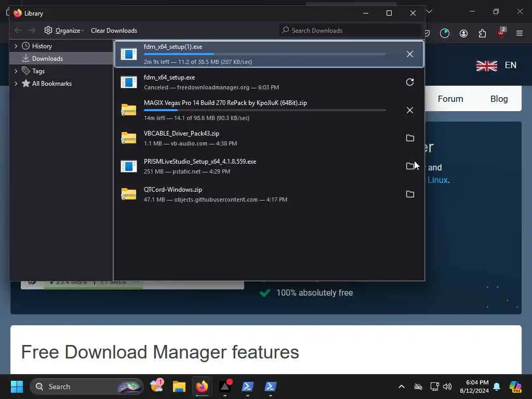Open the list all tabs chevron in Firefox
The image size is (532, 399).
point(429,11)
